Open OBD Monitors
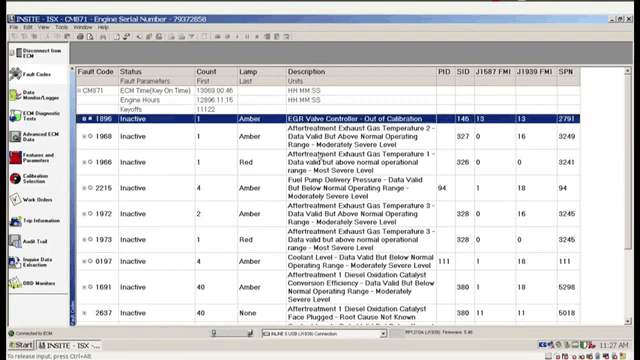 (x=33, y=283)
